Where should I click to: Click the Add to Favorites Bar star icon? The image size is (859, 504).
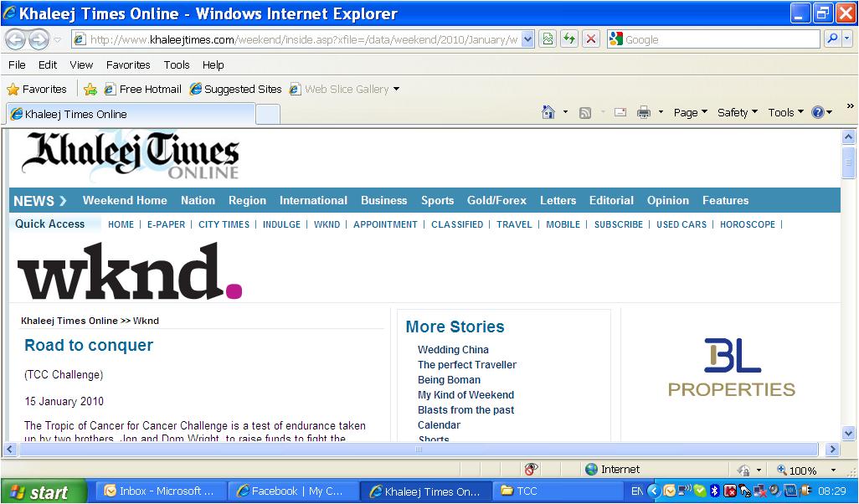(x=90, y=89)
